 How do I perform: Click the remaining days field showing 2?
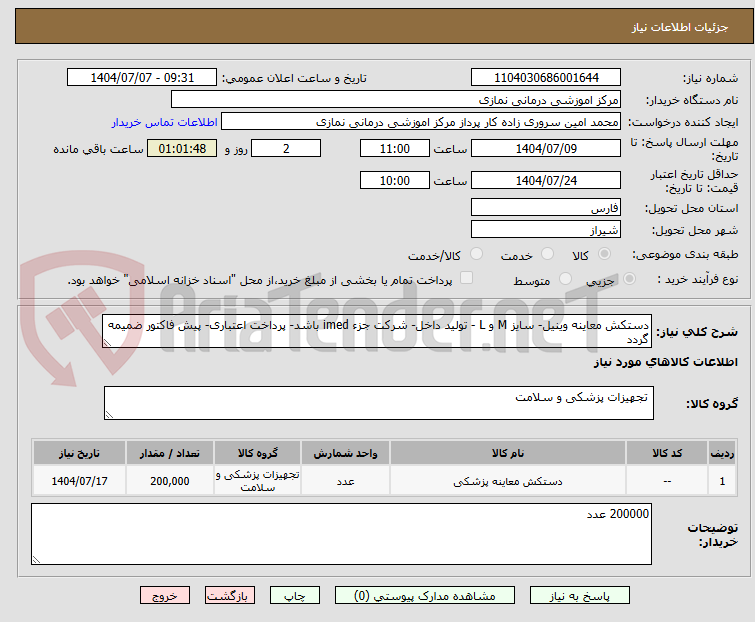[286, 148]
